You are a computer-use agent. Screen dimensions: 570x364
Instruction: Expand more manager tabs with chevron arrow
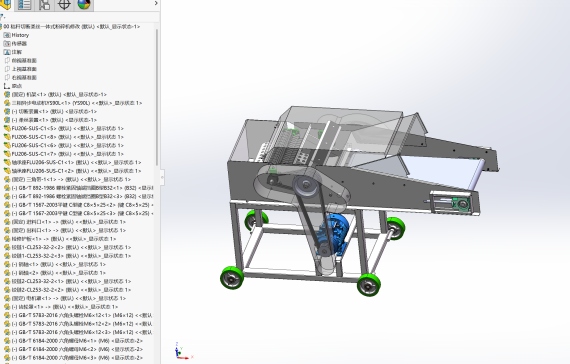[x=156, y=3]
